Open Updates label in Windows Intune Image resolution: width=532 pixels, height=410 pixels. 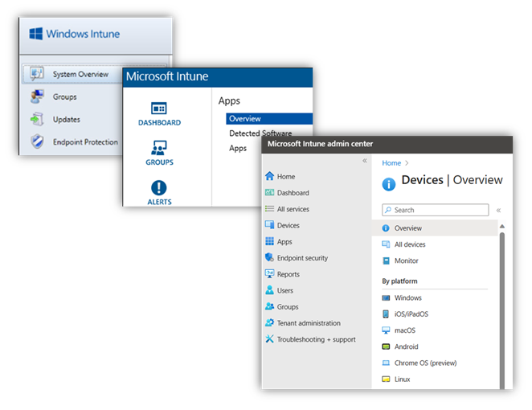(66, 120)
